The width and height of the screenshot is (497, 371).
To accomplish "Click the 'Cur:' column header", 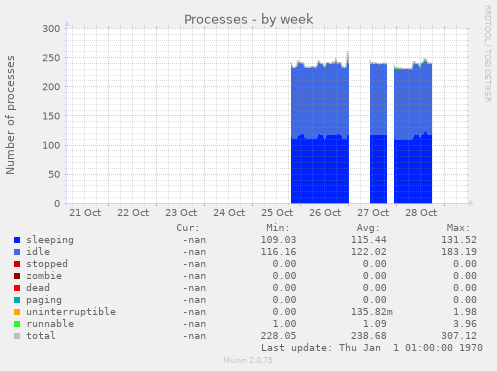I will tap(188, 228).
